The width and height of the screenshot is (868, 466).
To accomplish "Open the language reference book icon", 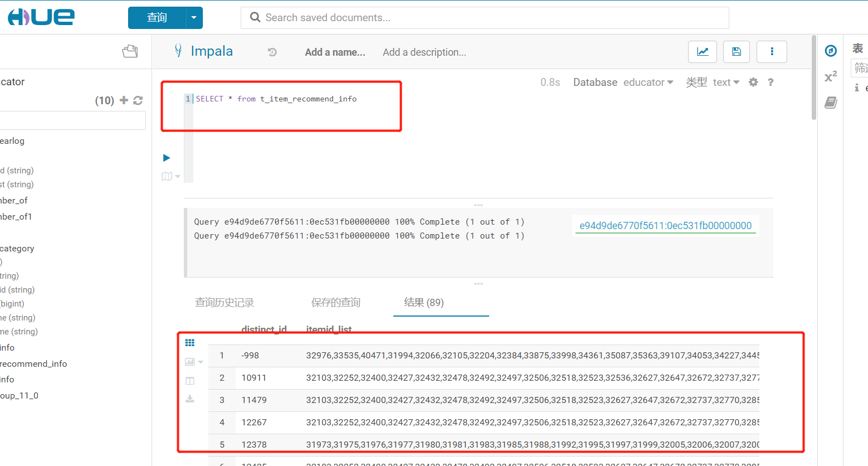I will click(831, 103).
